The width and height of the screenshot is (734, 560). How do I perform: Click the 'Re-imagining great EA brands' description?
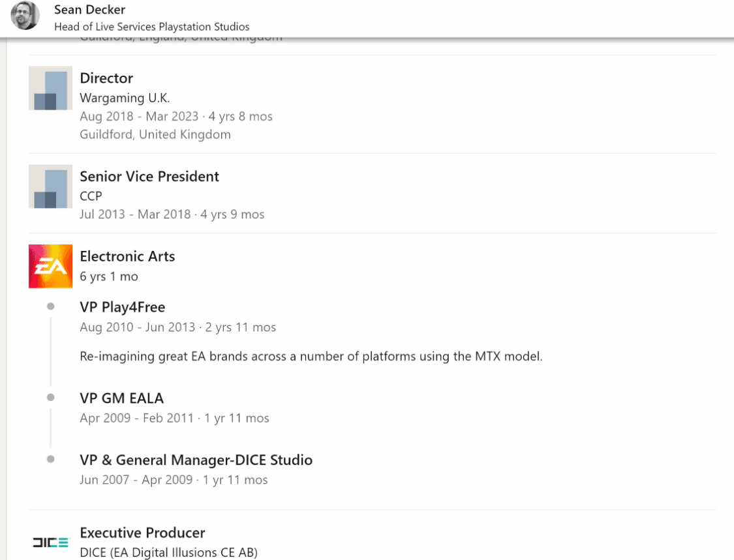tap(311, 357)
